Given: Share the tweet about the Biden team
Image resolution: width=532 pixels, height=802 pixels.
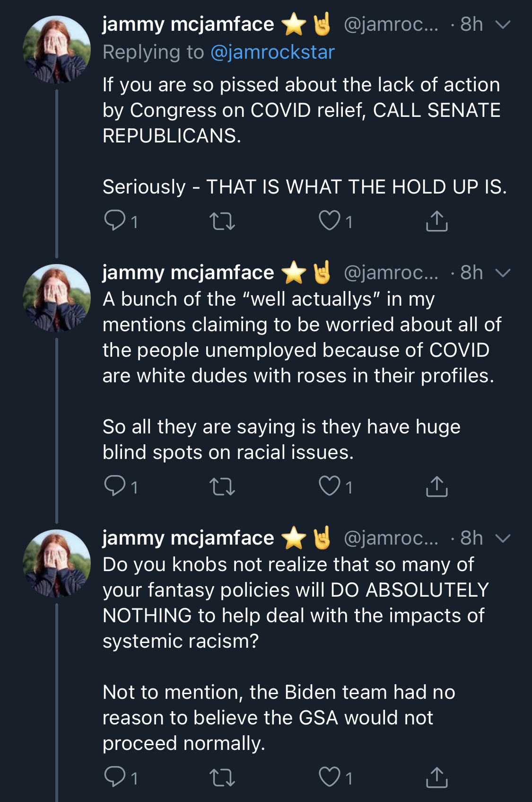Looking at the screenshot, I should click(x=436, y=777).
